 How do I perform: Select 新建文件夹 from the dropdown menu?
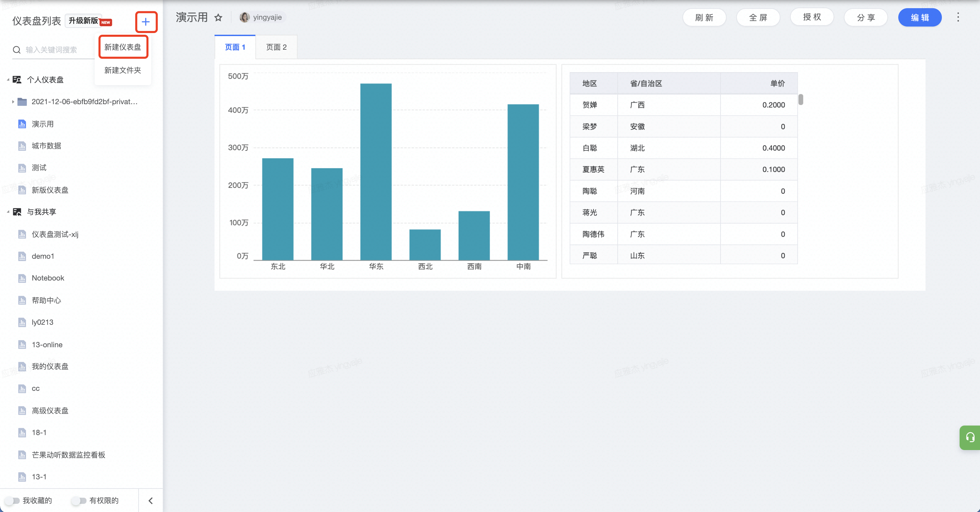(x=123, y=70)
